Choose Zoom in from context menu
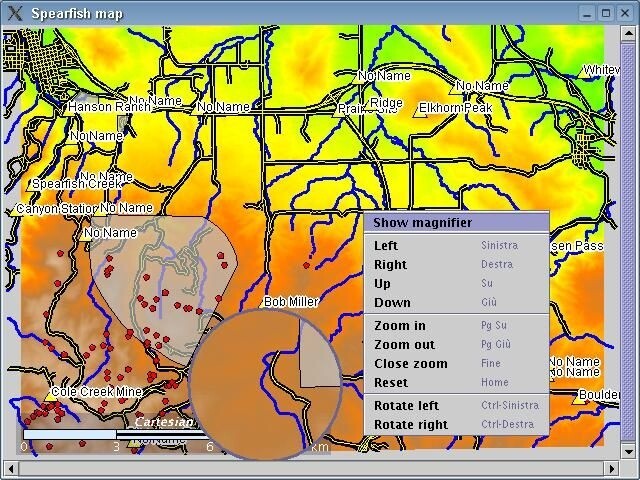Image resolution: width=640 pixels, height=480 pixels. pyautogui.click(x=456, y=326)
